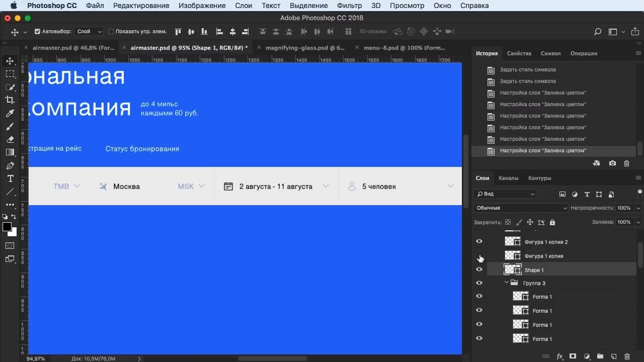
Task: Open the Layers panel options menu
Action: pyautogui.click(x=638, y=178)
